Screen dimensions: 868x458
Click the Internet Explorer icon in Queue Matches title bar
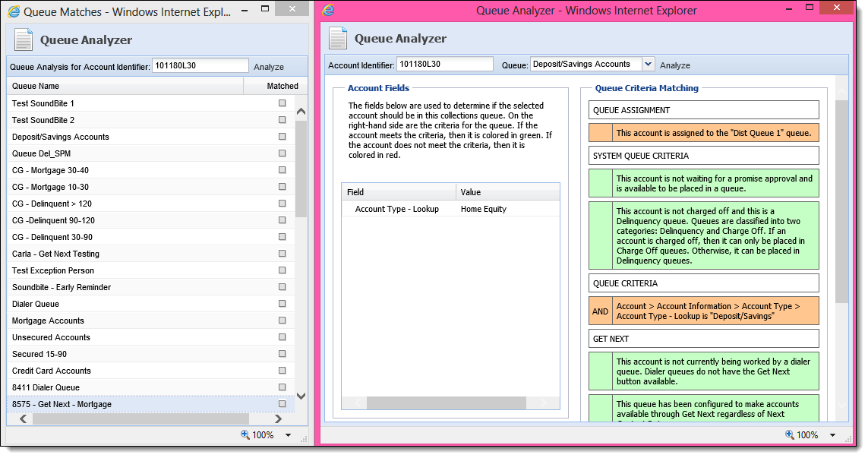point(14,11)
